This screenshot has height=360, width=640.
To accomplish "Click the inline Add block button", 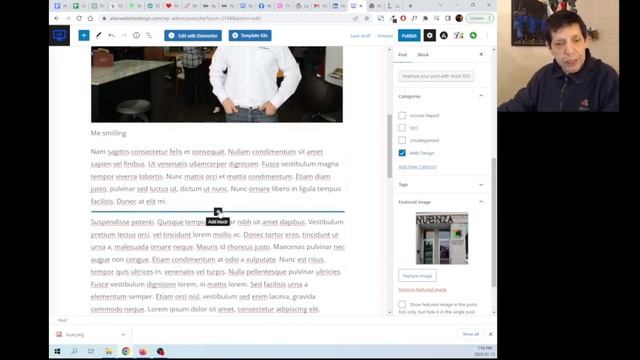I will click(218, 211).
